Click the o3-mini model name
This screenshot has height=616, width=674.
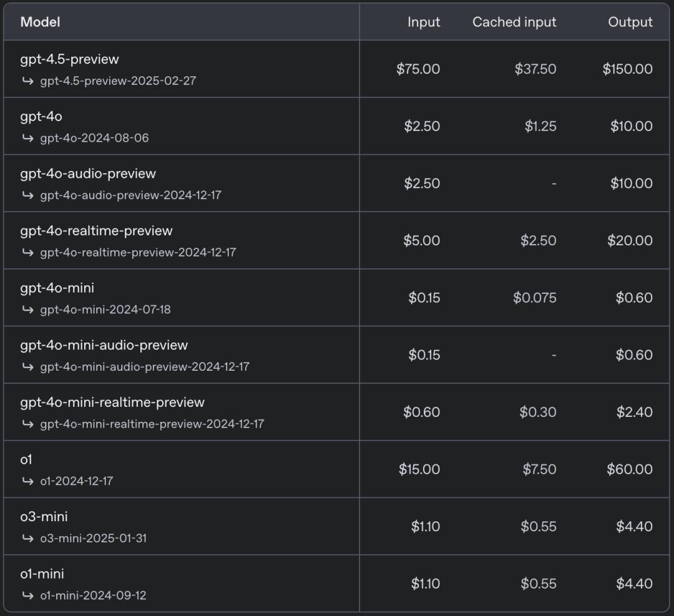click(x=44, y=517)
